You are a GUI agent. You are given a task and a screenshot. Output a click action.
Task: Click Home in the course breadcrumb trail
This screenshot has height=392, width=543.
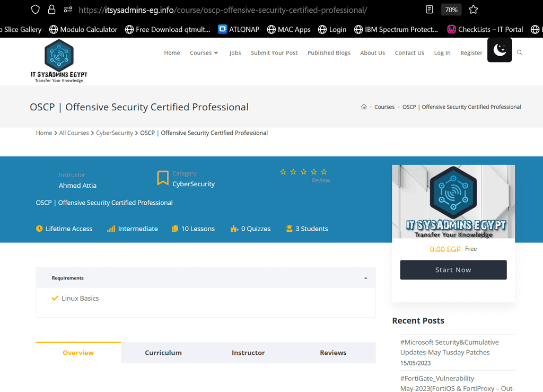[44, 133]
